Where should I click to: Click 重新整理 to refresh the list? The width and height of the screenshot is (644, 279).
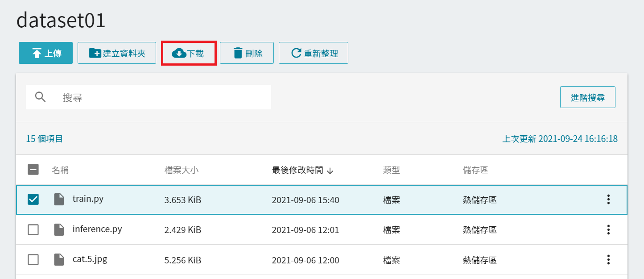[x=314, y=53]
